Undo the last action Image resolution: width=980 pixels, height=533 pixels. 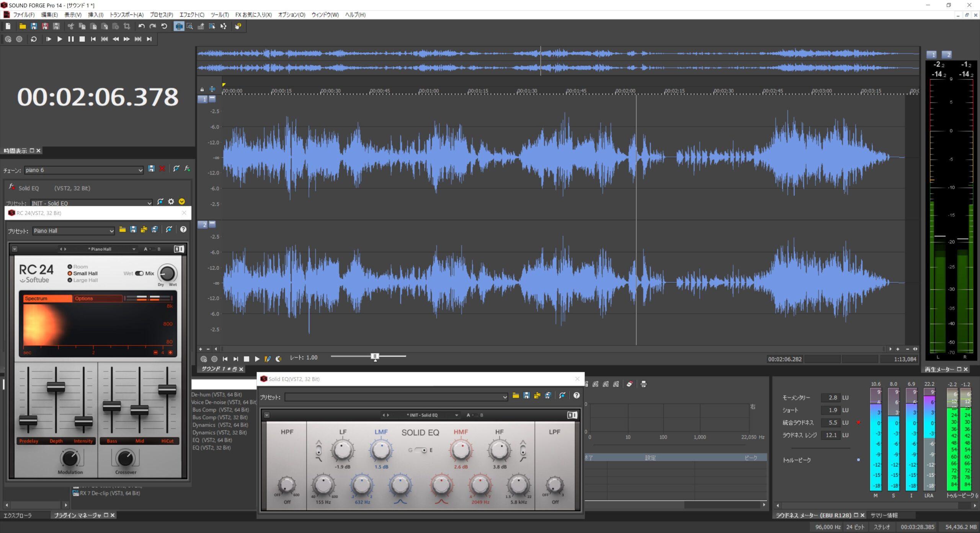(141, 26)
